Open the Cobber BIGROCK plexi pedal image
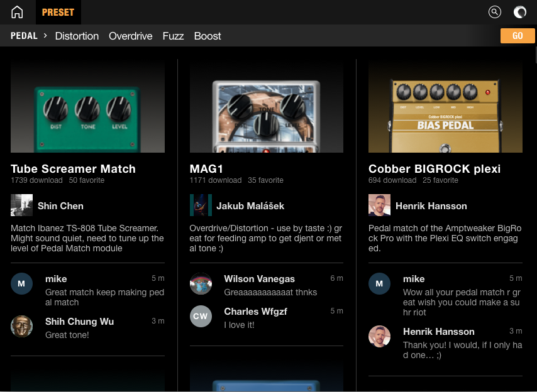 coord(445,107)
